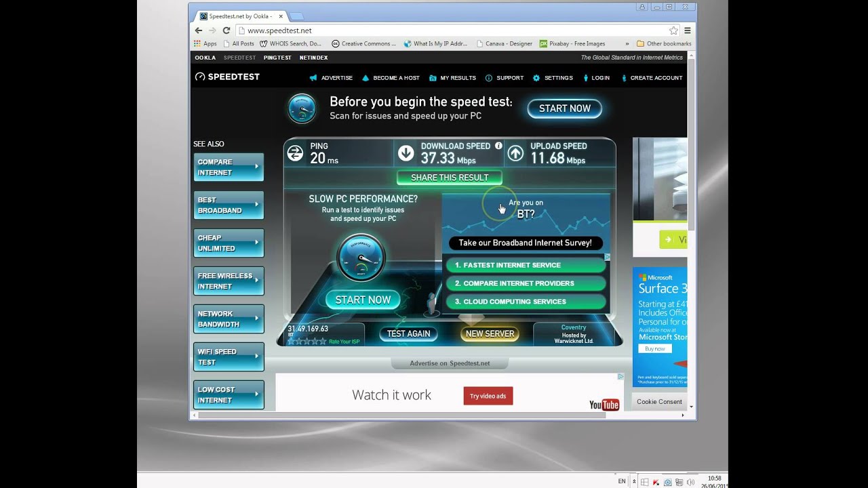868x488 pixels.
Task: Click the Support info icon
Action: pyautogui.click(x=489, y=78)
